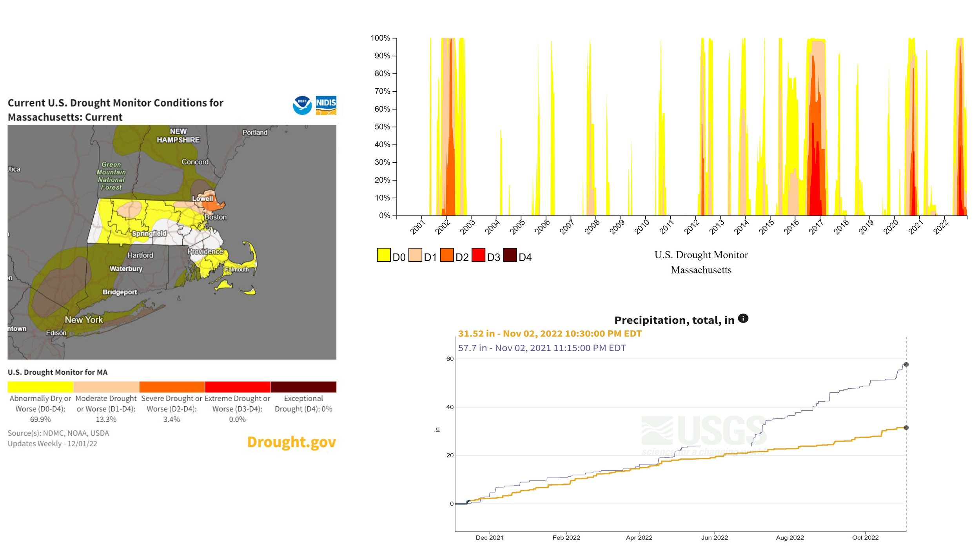Click the Severe Drought orange color bar
This screenshot has height=551, width=980.
click(x=172, y=387)
